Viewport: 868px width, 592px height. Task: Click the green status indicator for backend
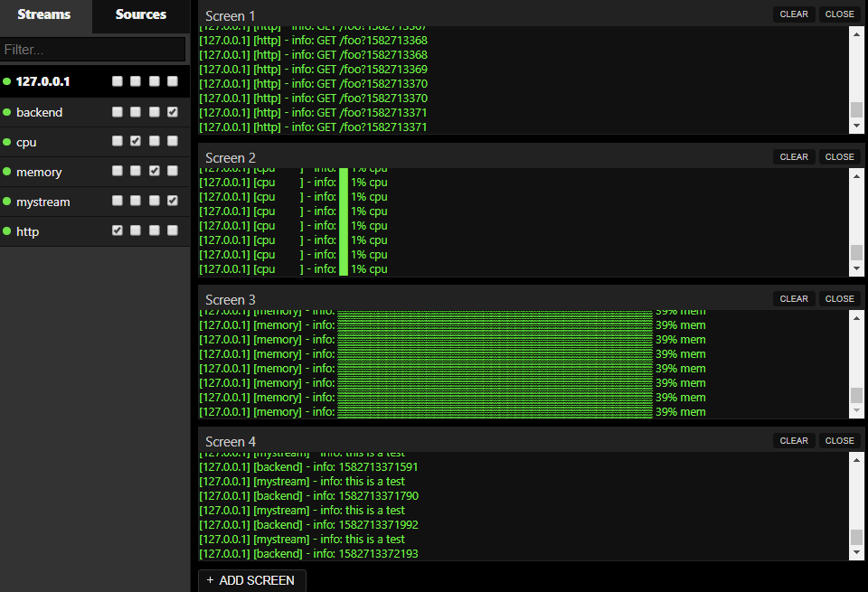tap(7, 112)
